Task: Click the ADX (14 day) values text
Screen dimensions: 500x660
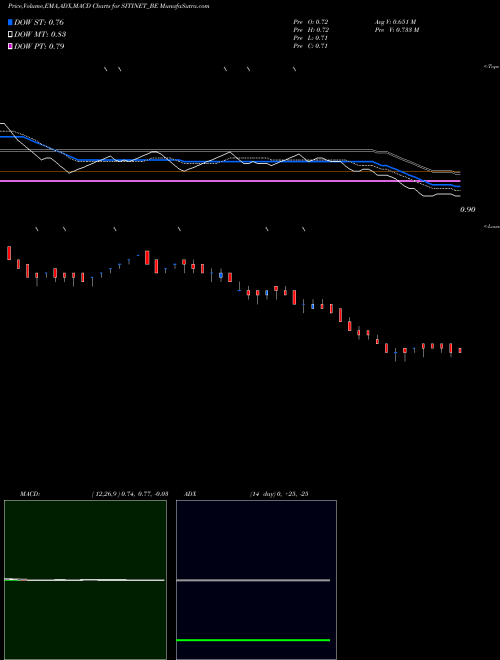Action: [279, 494]
